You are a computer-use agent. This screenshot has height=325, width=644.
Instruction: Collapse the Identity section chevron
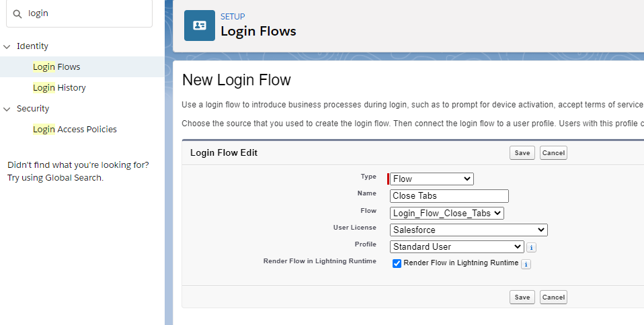pyautogui.click(x=7, y=46)
